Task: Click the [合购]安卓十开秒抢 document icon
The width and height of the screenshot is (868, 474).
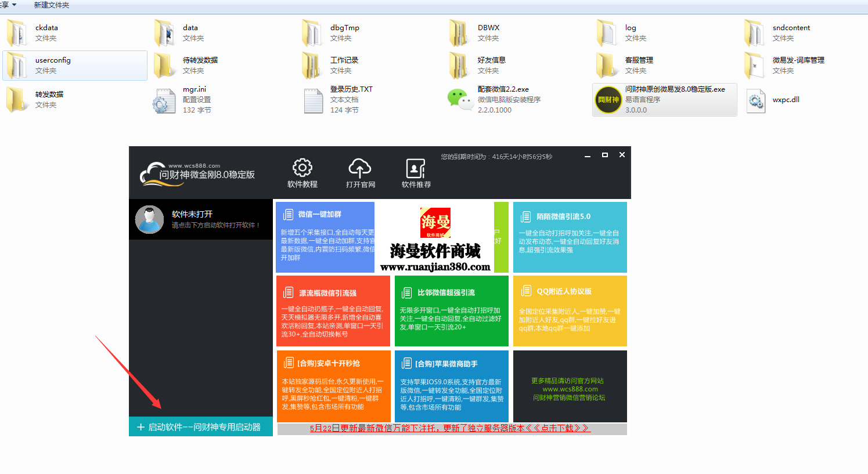Action: 288,363
